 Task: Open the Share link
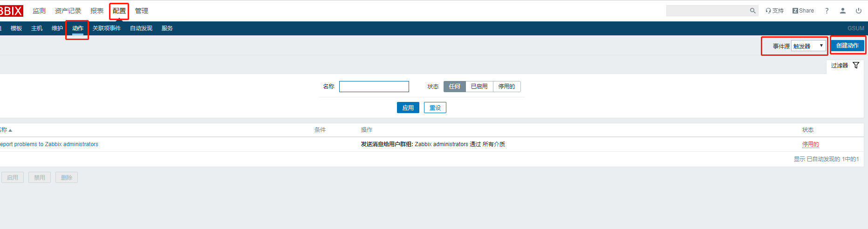tap(803, 11)
